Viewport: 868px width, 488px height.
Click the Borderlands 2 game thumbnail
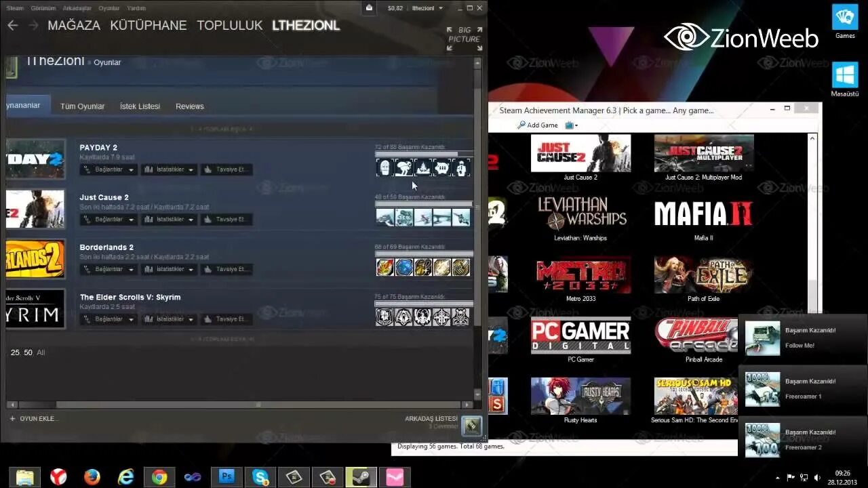pyautogui.click(x=35, y=259)
